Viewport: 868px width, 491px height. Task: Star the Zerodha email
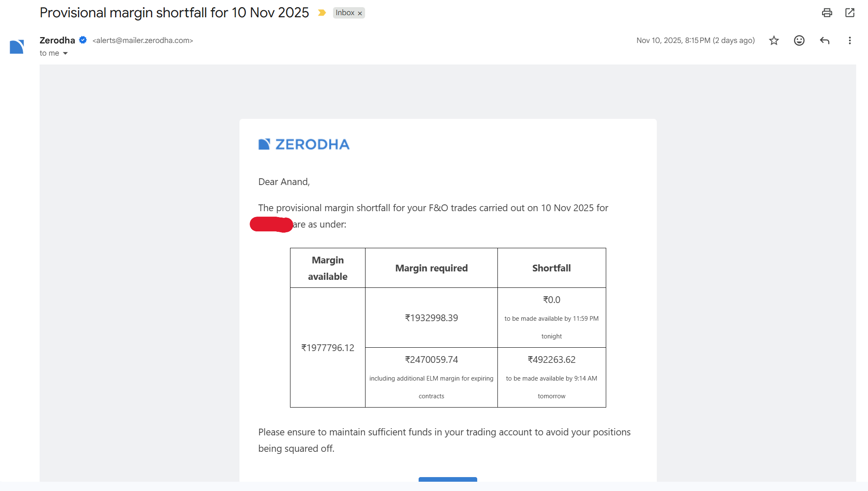pyautogui.click(x=774, y=40)
